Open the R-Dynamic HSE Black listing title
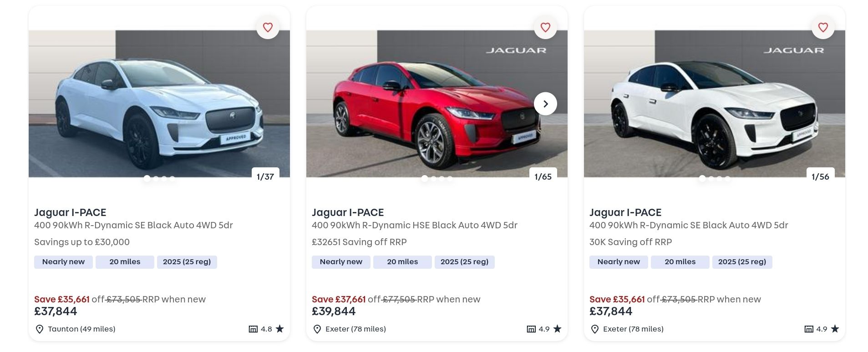 click(x=348, y=212)
